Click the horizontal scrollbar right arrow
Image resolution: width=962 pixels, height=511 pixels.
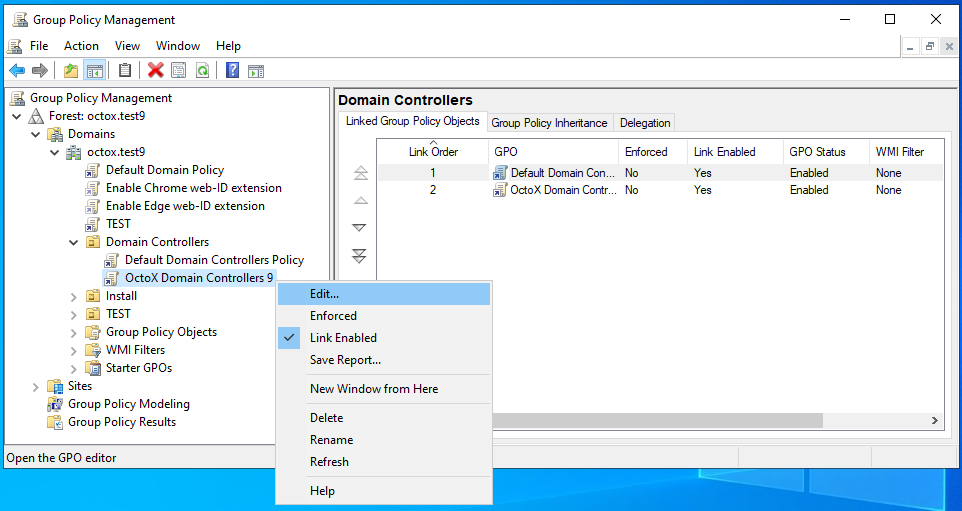935,421
